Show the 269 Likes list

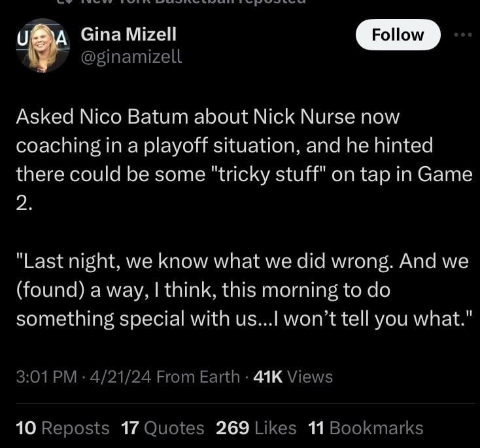[256, 428]
